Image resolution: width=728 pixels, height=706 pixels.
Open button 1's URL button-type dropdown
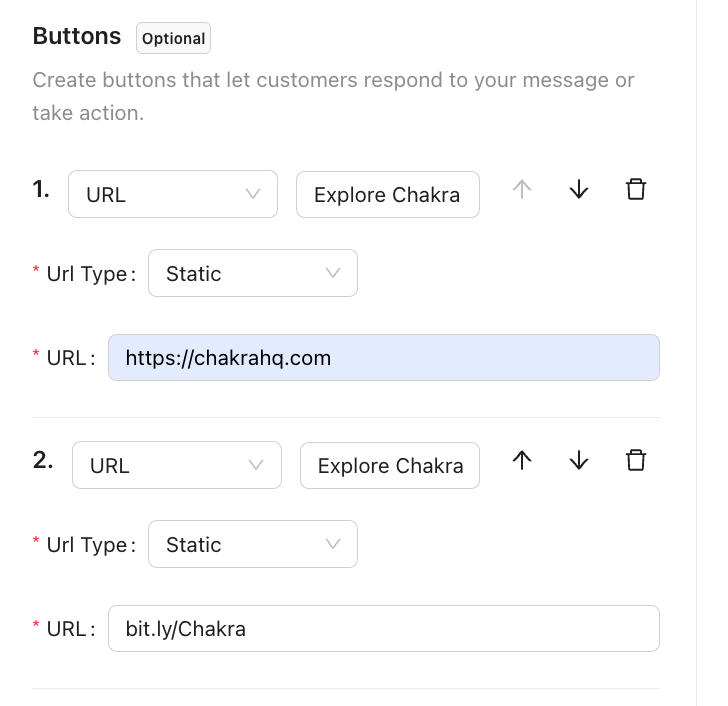(x=172, y=195)
